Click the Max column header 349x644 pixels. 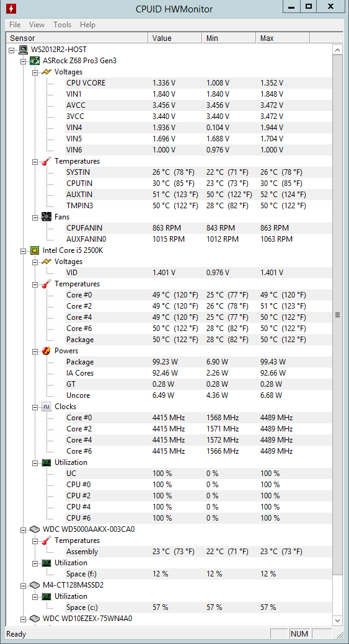(283, 38)
